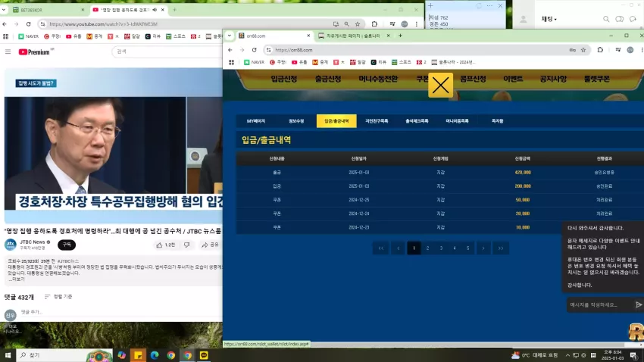Open Copilot icon on the taskbar

121,355
